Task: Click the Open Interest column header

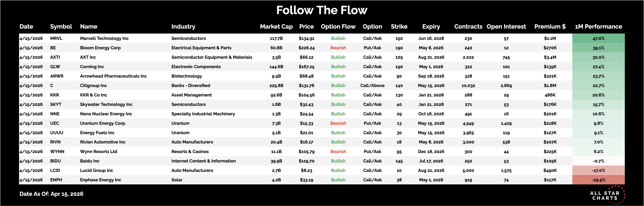Action: tap(506, 27)
